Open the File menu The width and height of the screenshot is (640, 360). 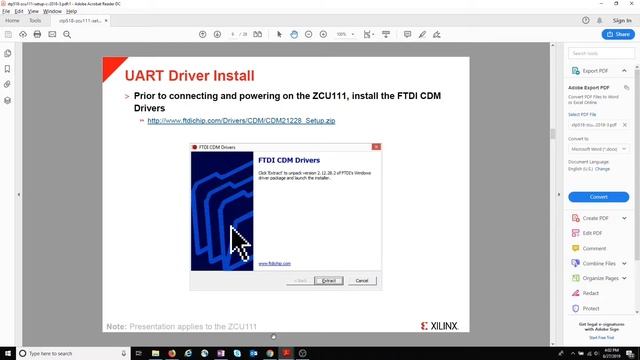click(x=6, y=11)
